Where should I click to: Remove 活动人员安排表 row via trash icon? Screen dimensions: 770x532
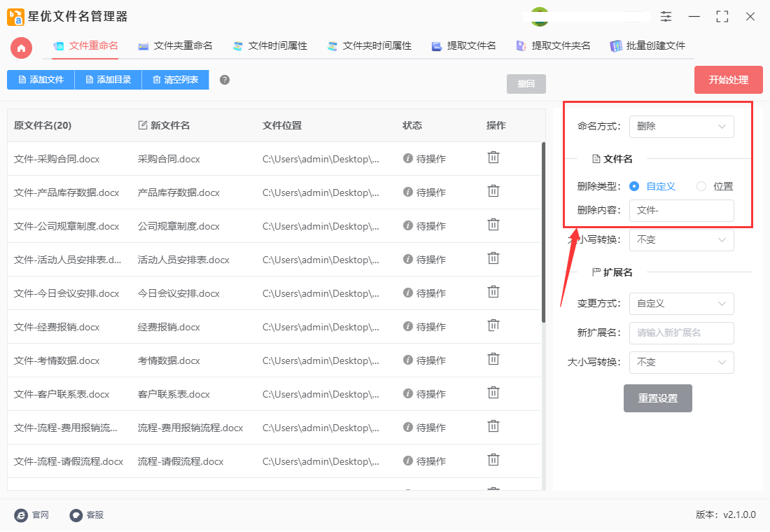pyautogui.click(x=493, y=258)
